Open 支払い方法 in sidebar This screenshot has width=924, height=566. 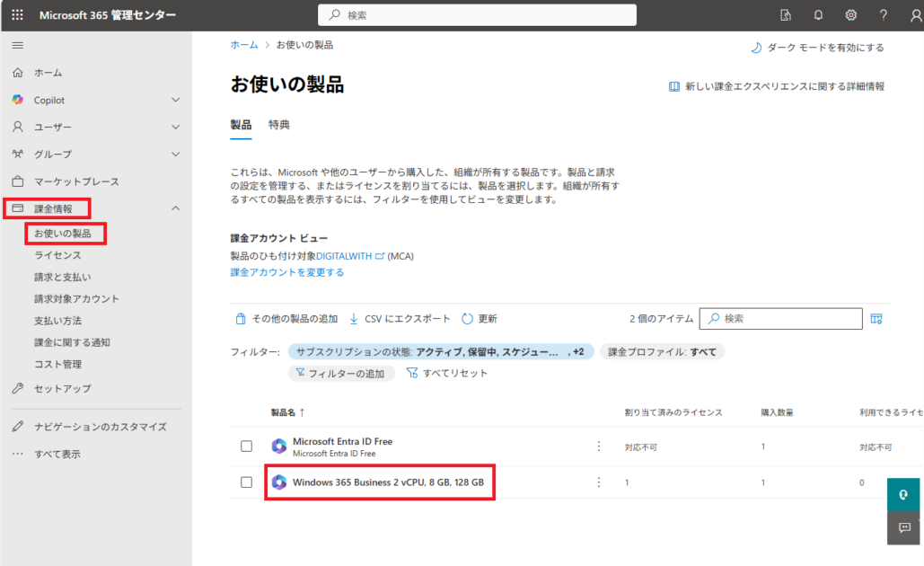pyautogui.click(x=57, y=321)
